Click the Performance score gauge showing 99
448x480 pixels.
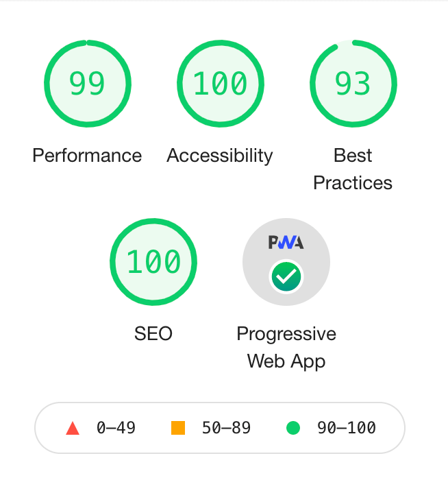pos(87,84)
